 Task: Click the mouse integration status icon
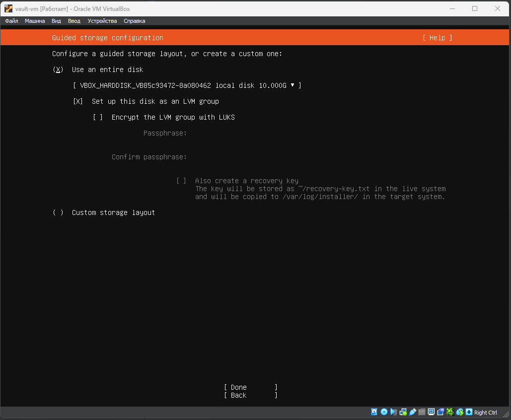460,412
